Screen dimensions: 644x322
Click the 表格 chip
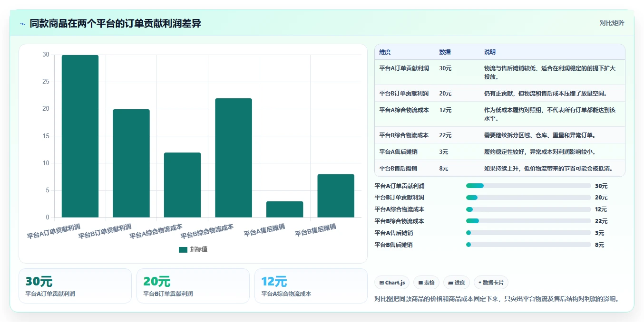point(426,283)
